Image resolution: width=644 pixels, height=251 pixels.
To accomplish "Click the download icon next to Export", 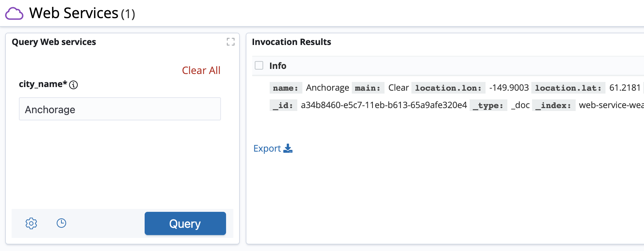I will coord(288,148).
